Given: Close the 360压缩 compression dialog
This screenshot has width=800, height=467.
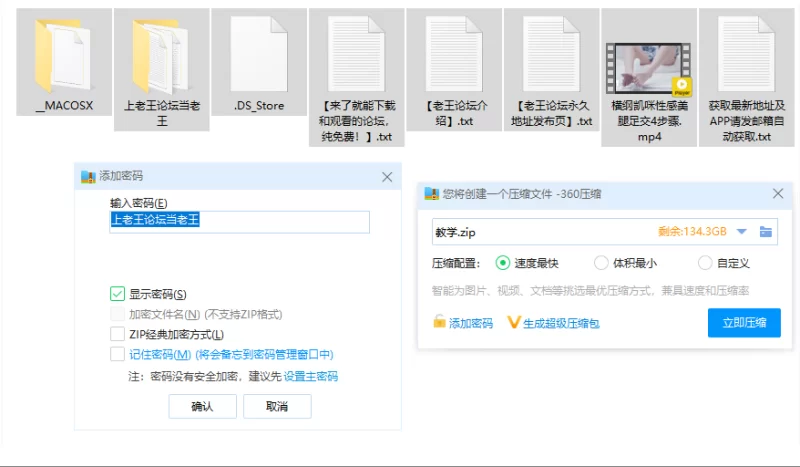Looking at the screenshot, I should point(778,193).
